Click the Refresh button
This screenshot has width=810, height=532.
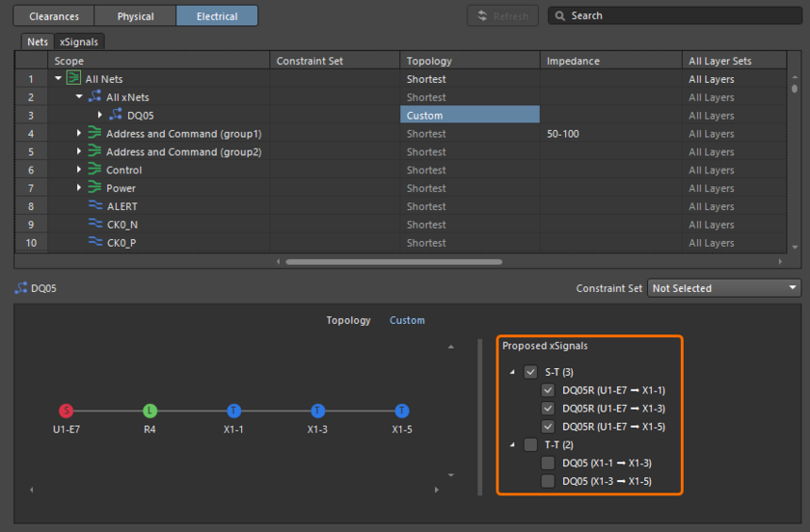502,16
